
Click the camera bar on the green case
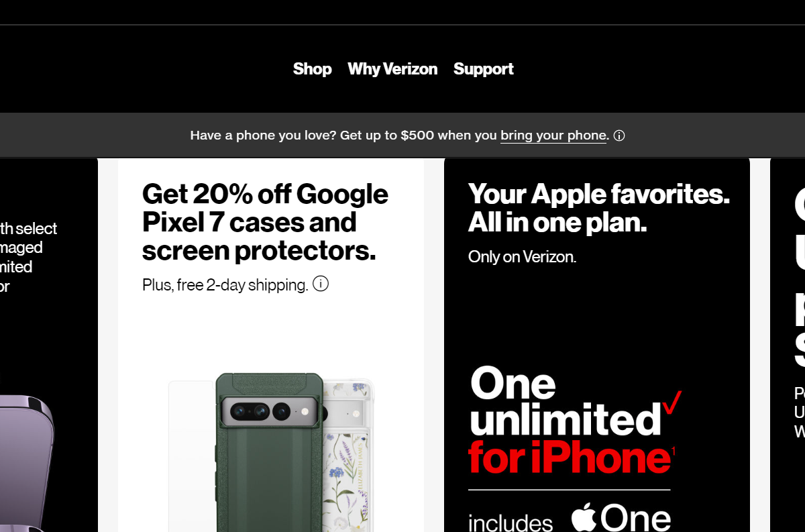(x=269, y=410)
